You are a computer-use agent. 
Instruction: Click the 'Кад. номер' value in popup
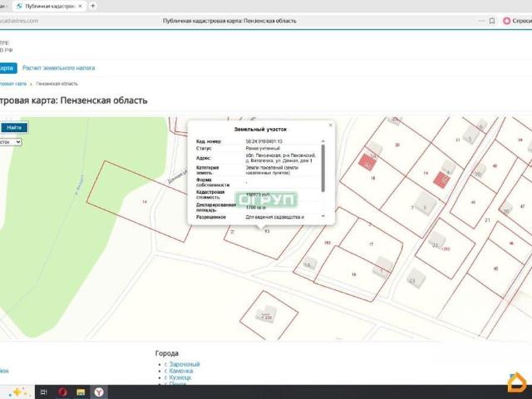264,141
